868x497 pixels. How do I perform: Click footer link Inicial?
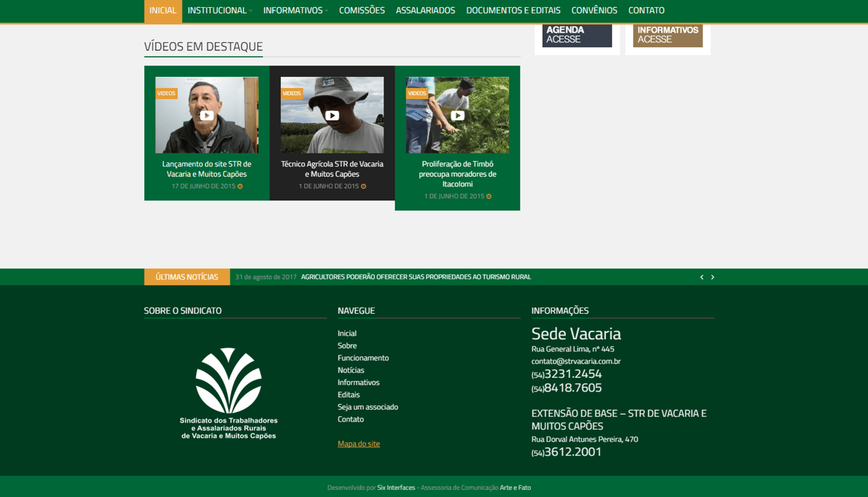coord(347,333)
